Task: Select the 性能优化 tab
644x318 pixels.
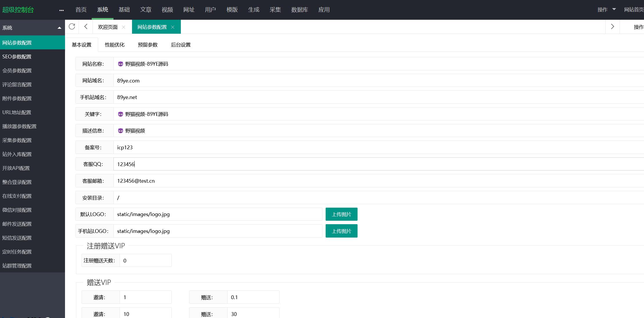Action: (115, 44)
